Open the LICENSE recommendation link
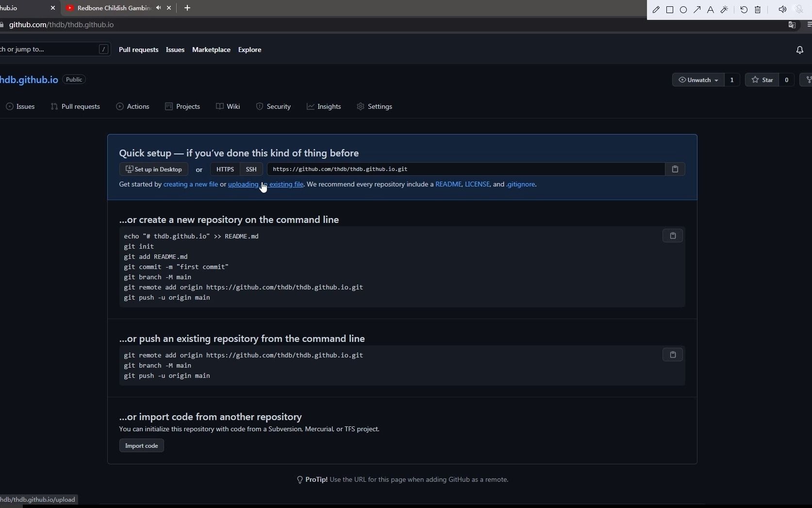812x508 pixels. (x=477, y=184)
